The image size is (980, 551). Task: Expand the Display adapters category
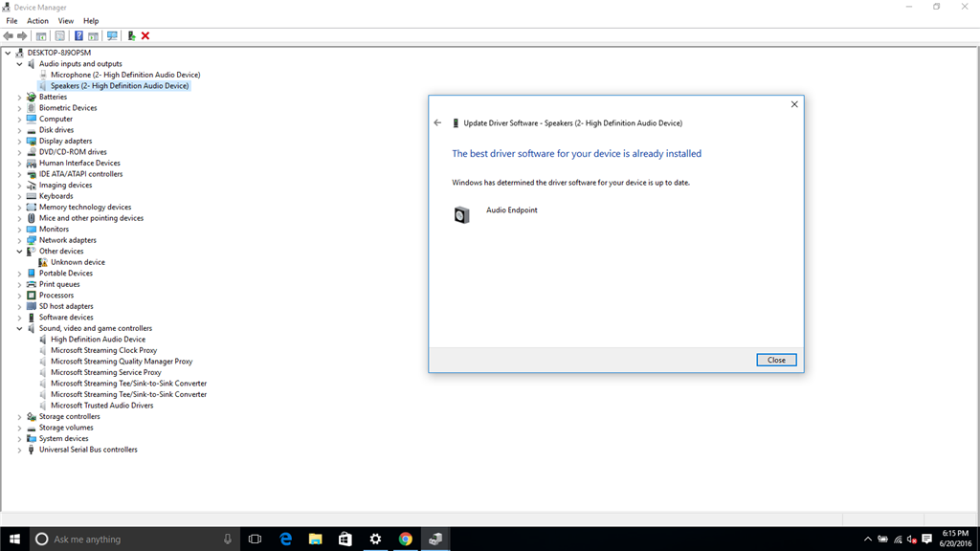[x=19, y=142]
